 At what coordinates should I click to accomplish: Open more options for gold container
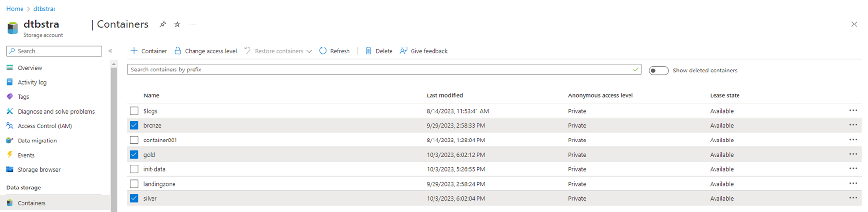pyautogui.click(x=853, y=154)
